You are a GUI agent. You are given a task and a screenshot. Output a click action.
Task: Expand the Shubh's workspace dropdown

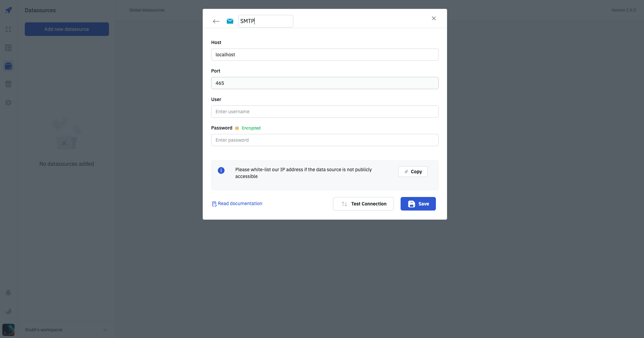(x=105, y=330)
